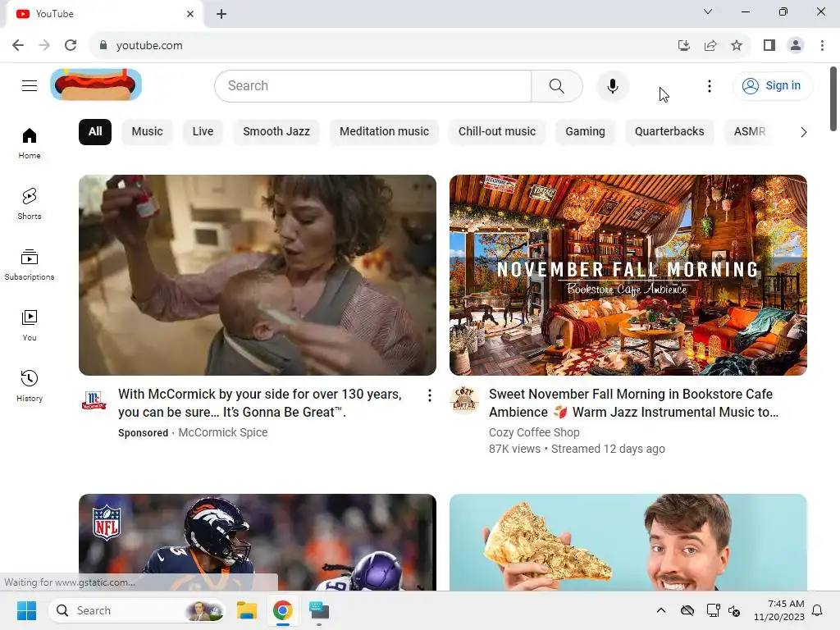Open Shorts from the sidebar
The image size is (840, 630).
(30, 204)
